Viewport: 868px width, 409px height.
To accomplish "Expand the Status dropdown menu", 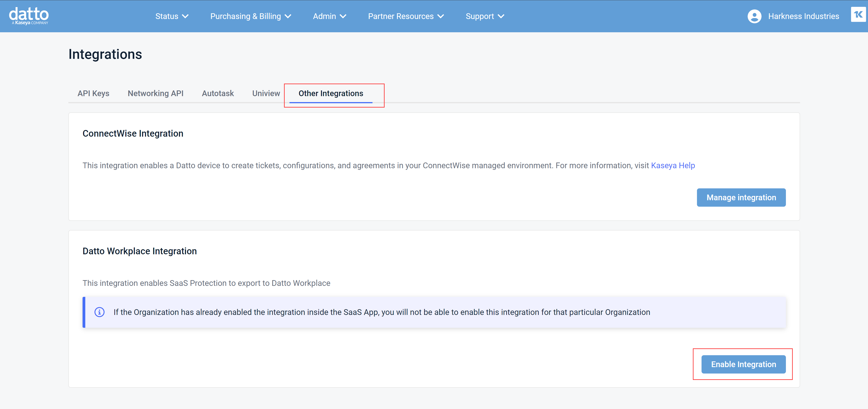I will [x=172, y=16].
